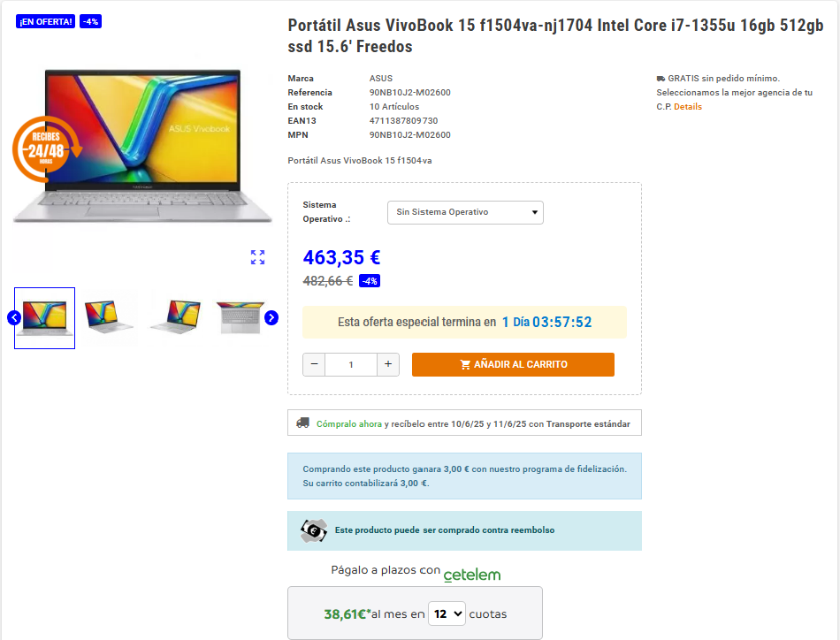Open fullscreen image view icon
The height and width of the screenshot is (640, 840).
(x=257, y=257)
